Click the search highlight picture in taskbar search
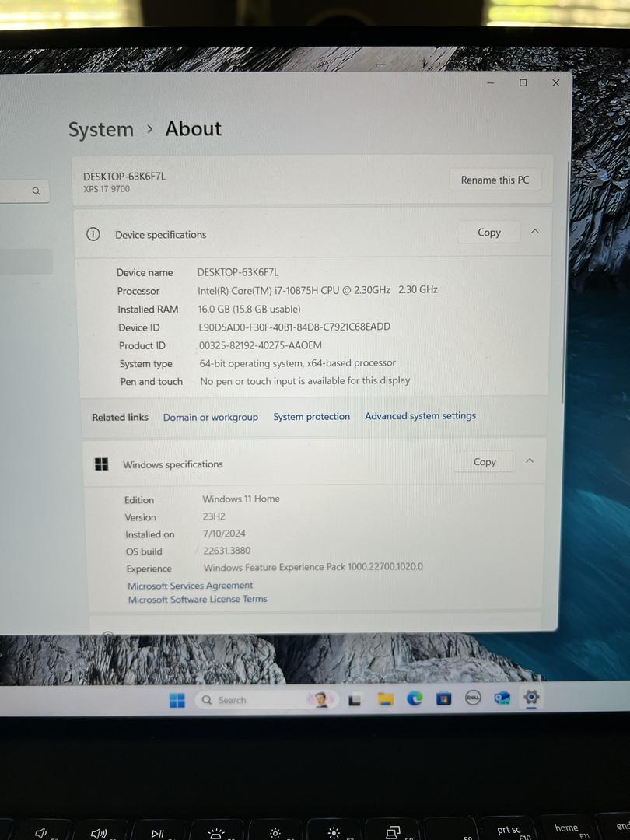 pos(320,699)
